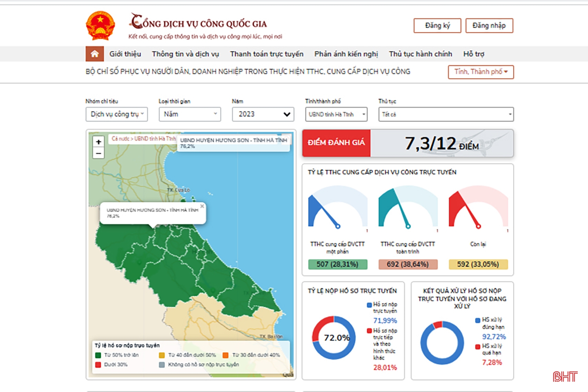
Task: Click the teal gauge for DVCTT toàn trình
Action: [x=407, y=208]
